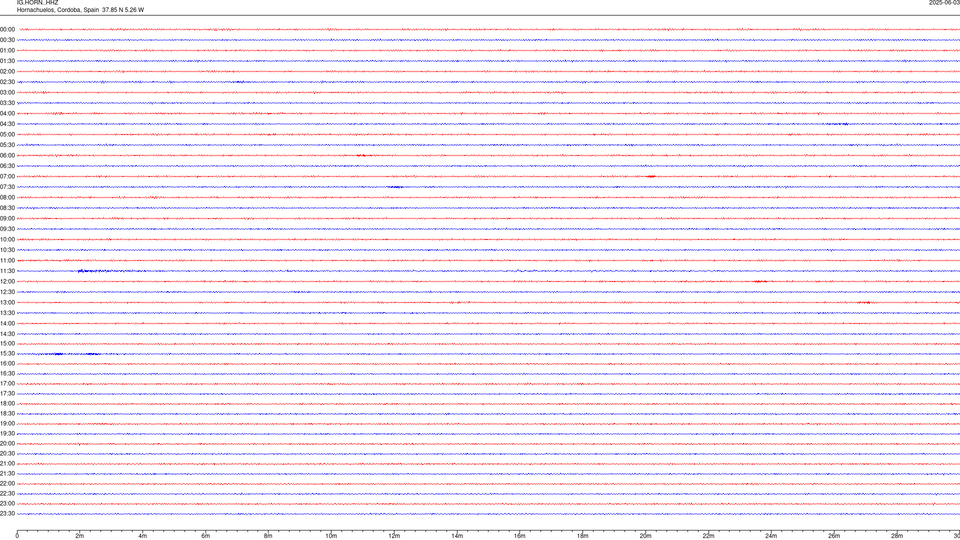The width and height of the screenshot is (960, 540).
Task: Click the "22:00" row label
Action: 7,484
